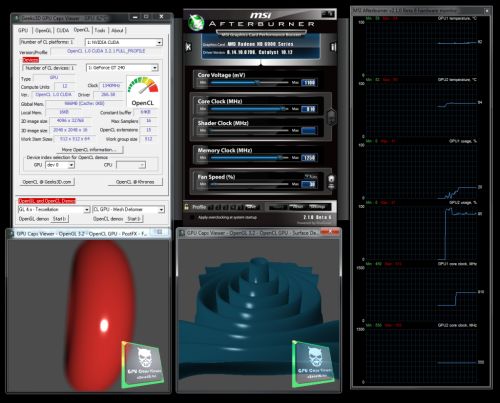Open the CL platform dropdown showing NVIDIA CUDA
Image resolution: width=500 pixels, height=403 pixels.
124,42
